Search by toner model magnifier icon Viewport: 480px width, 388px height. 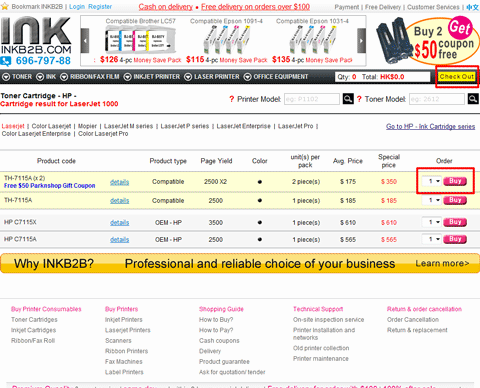[473, 99]
